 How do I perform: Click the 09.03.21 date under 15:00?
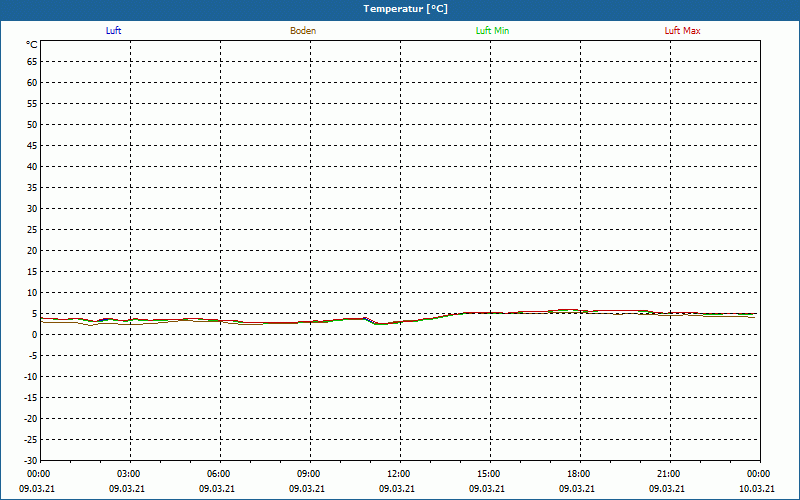487,489
